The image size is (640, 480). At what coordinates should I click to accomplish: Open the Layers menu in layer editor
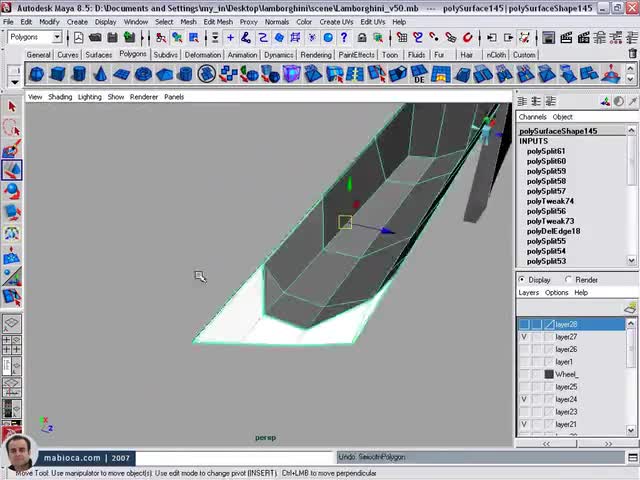pos(529,293)
